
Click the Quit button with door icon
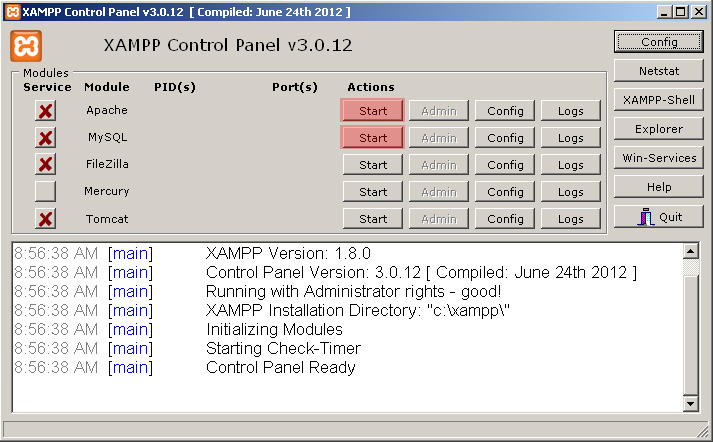(659, 216)
